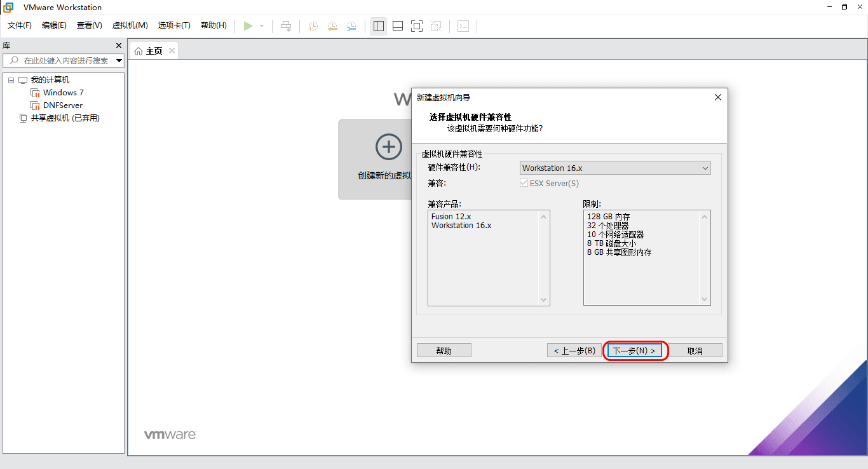
Task: Click the 兼容产品 list scroll up arrow
Action: [543, 217]
